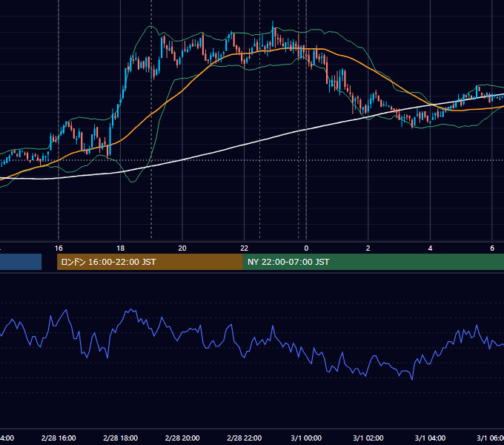504x445 pixels.
Task: Click the blue session bar before London
Action: coord(21,262)
